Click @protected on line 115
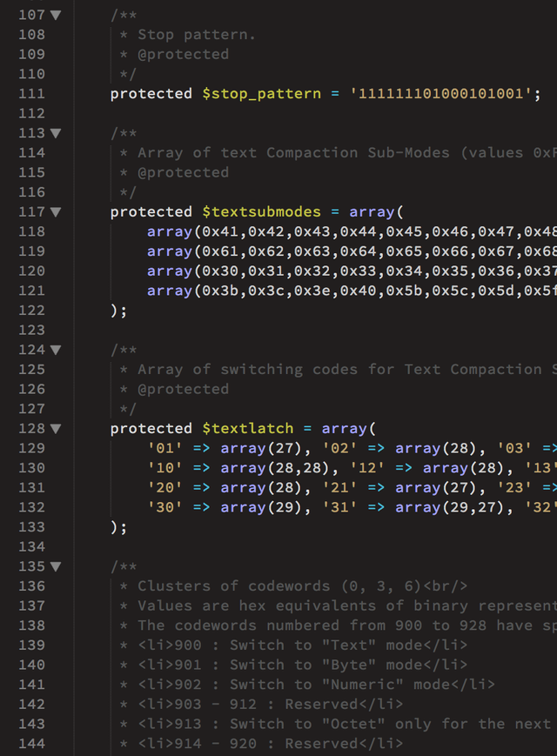 coord(184,172)
